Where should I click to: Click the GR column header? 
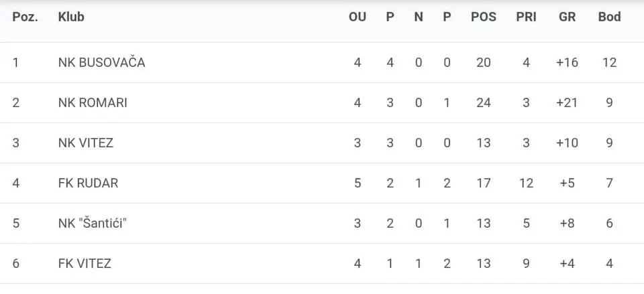[x=567, y=17]
